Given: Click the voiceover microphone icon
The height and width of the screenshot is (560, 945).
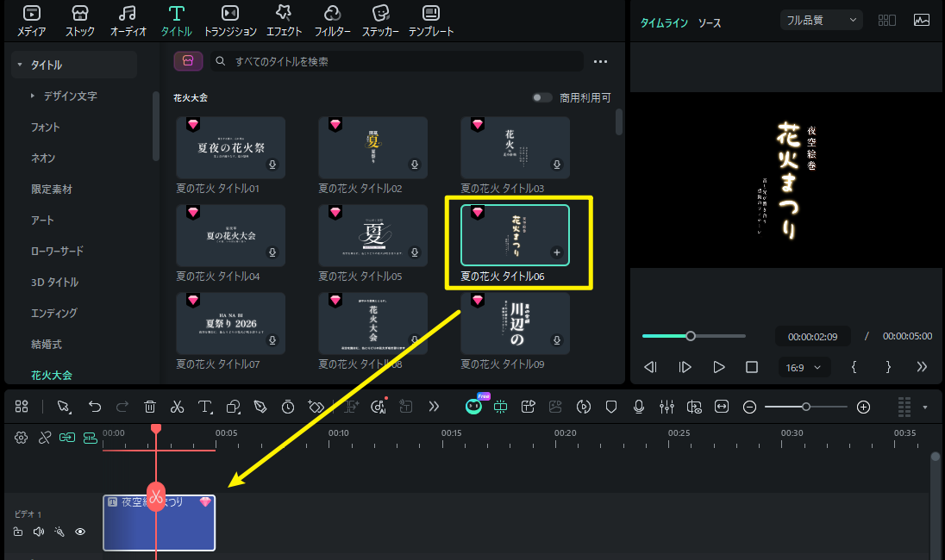Looking at the screenshot, I should pyautogui.click(x=639, y=407).
